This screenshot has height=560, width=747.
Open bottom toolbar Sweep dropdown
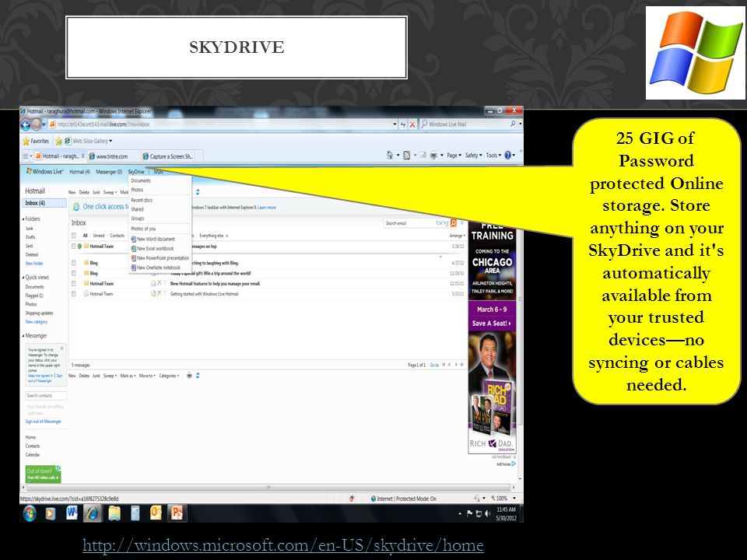[x=110, y=376]
